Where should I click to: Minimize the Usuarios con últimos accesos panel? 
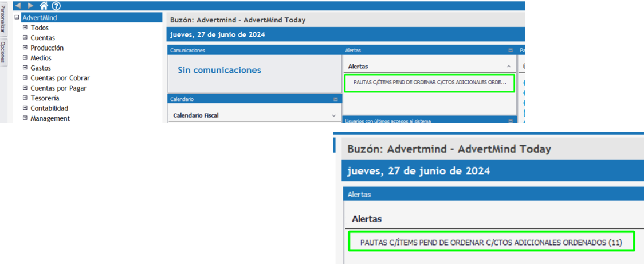[511, 121]
